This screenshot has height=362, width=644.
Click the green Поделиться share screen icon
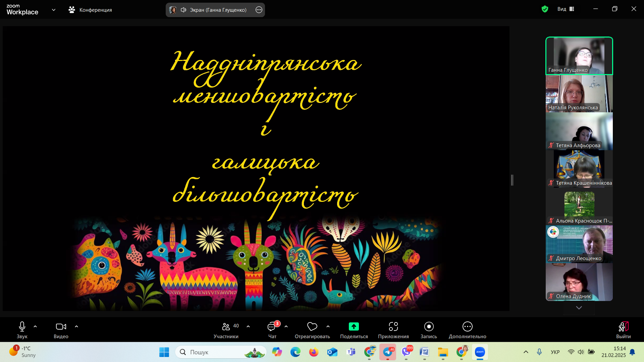(354, 327)
